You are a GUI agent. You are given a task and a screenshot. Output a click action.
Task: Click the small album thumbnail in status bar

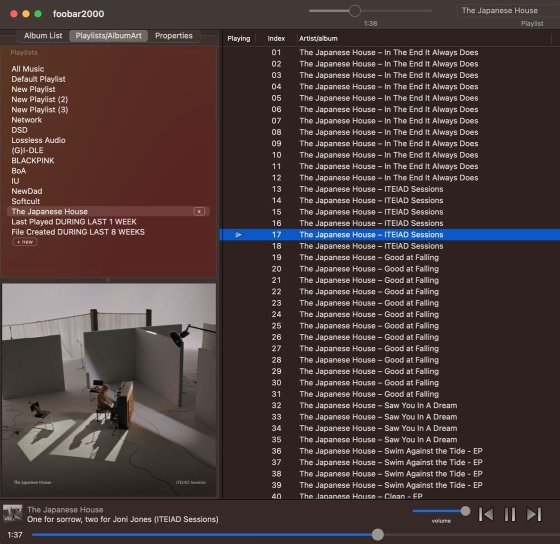[x=12, y=514]
